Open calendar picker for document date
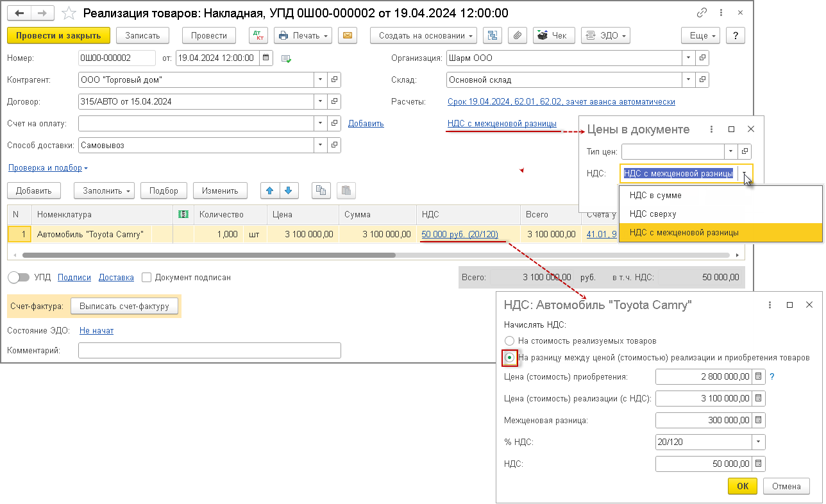The height and width of the screenshot is (504, 826). (x=267, y=58)
